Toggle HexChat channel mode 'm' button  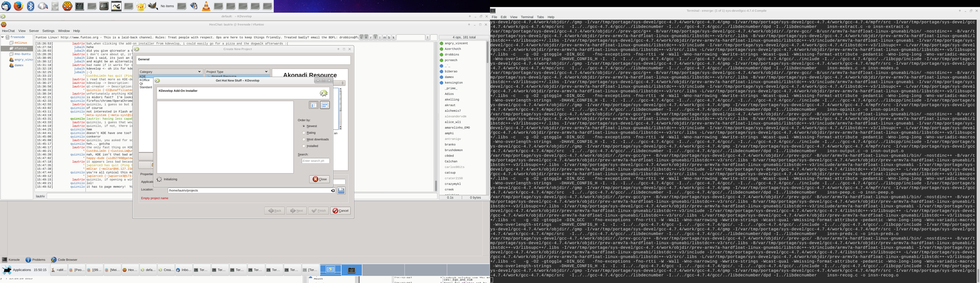tap(384, 37)
